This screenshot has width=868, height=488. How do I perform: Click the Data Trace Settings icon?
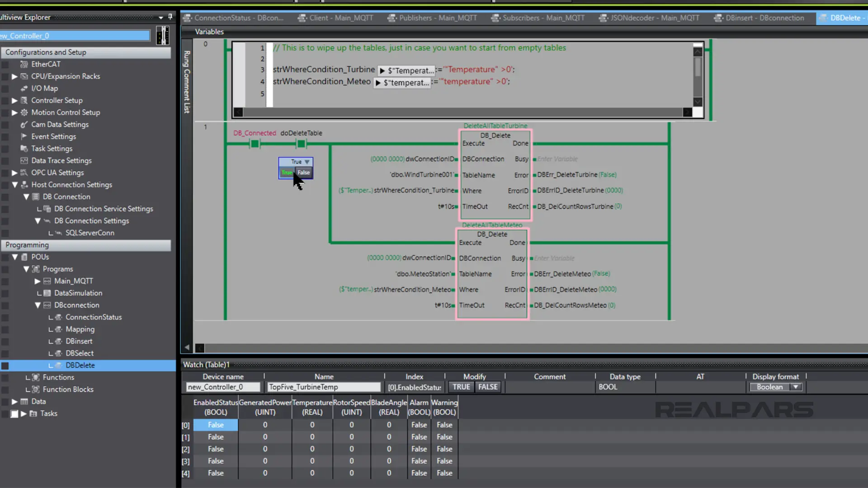24,161
